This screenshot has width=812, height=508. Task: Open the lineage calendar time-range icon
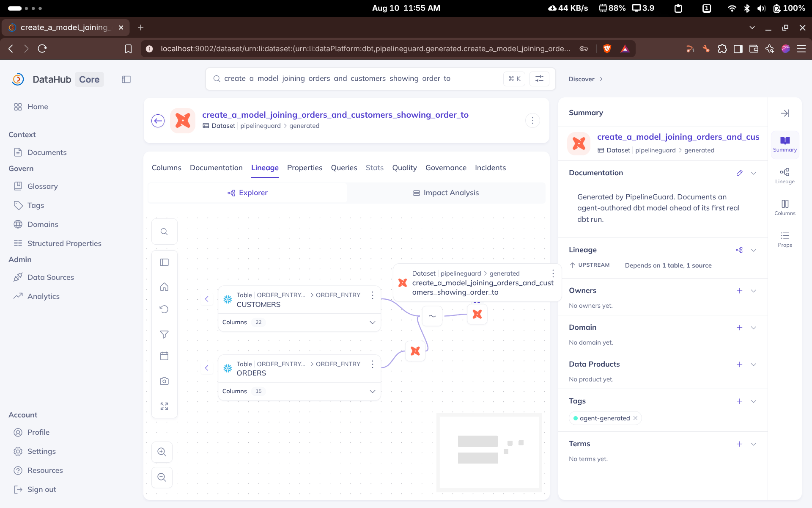coord(164,356)
